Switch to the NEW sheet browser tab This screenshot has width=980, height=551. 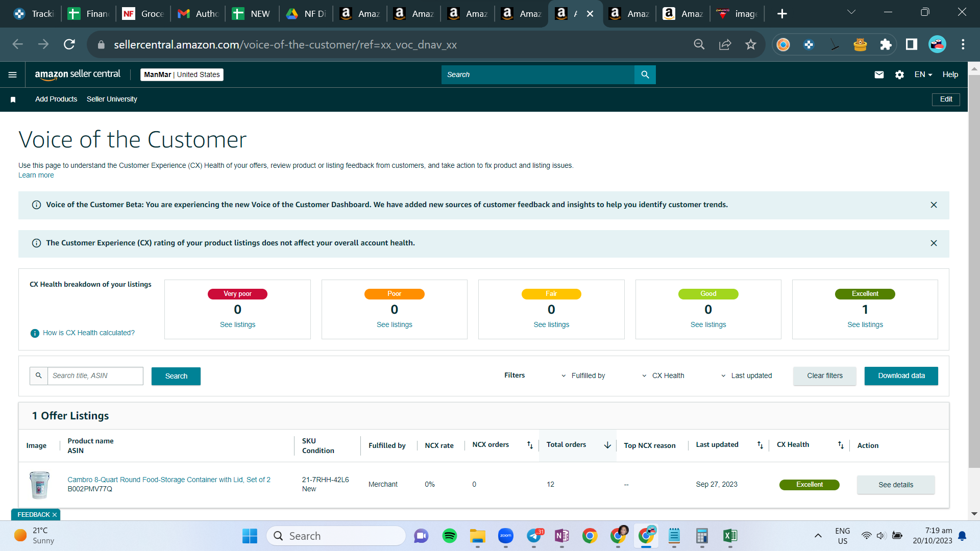point(252,14)
